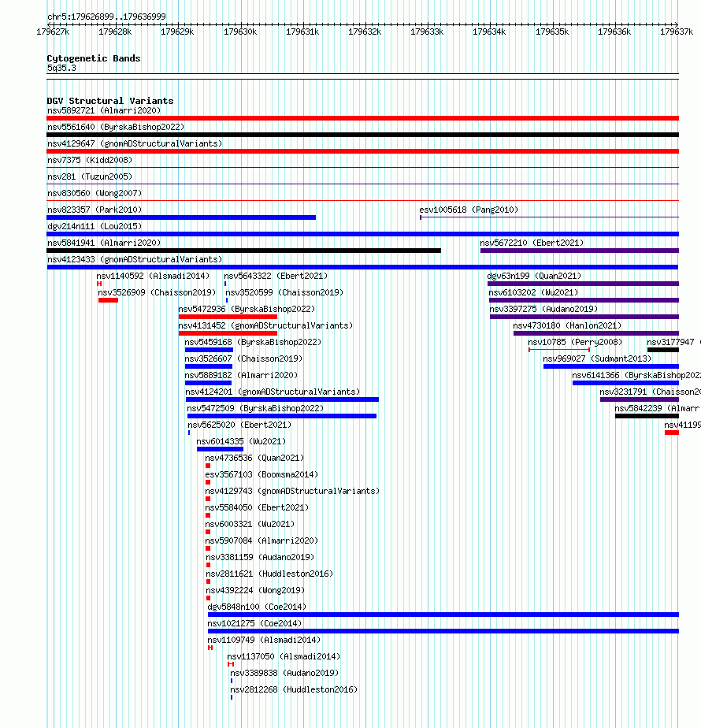The height and width of the screenshot is (728, 701).
Task: Click the black bar under nsv5841941 (Almarri2020)
Action: click(x=243, y=251)
